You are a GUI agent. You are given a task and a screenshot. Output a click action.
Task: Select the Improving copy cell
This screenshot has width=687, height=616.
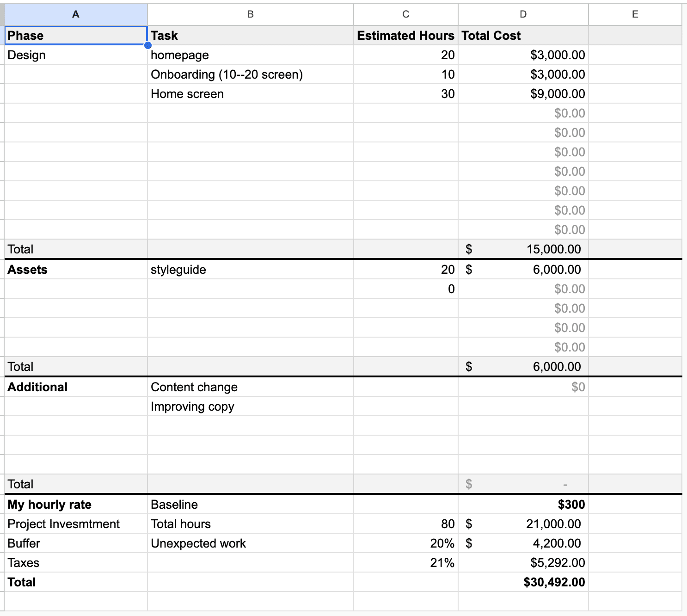point(250,407)
